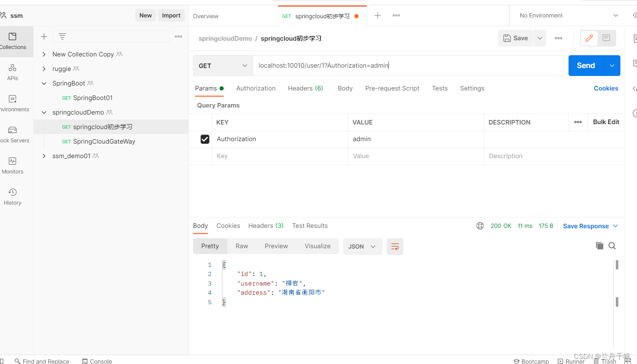Switch to the request Authorization tab
637x364 pixels.
point(256,88)
